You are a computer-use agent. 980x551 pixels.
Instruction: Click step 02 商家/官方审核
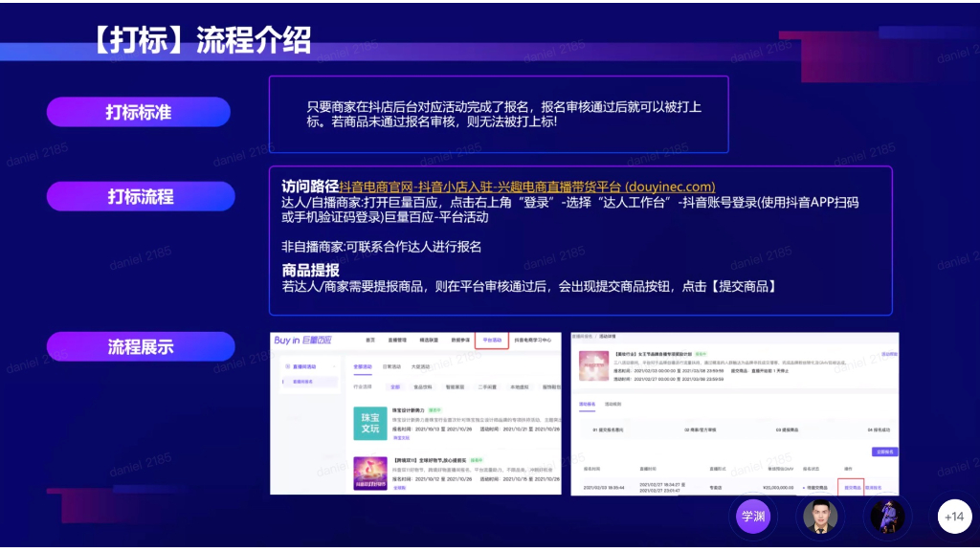click(700, 430)
